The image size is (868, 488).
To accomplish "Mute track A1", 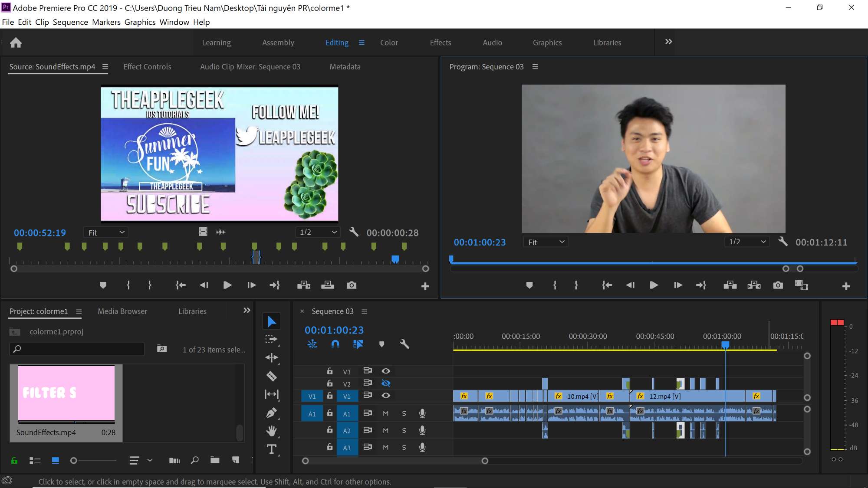I will [385, 413].
